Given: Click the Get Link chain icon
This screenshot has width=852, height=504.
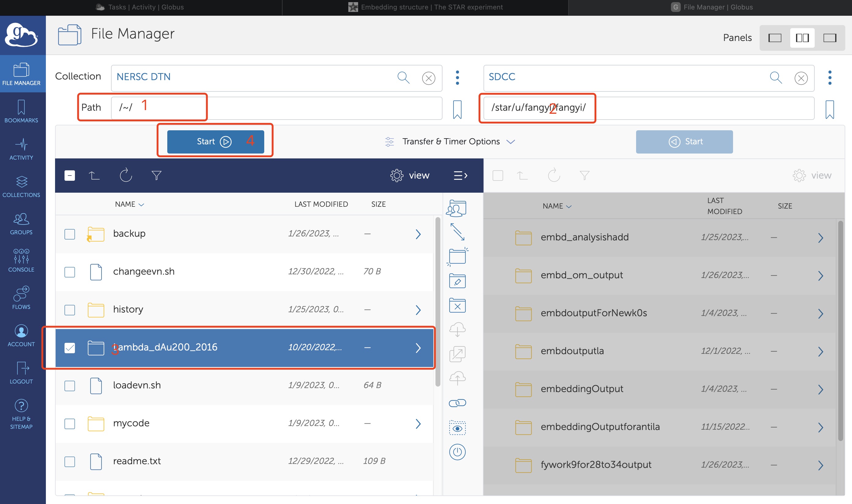Looking at the screenshot, I should (457, 403).
